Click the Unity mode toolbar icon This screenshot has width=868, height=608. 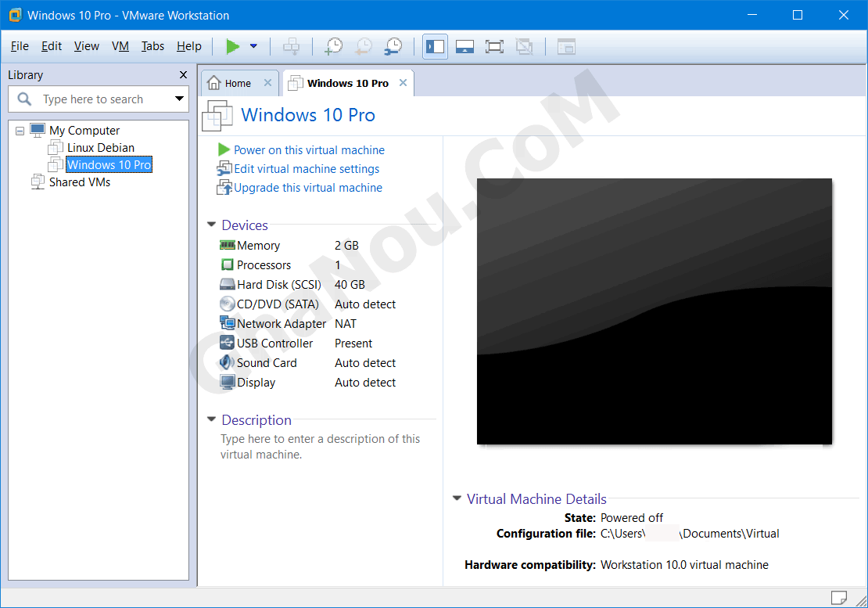click(524, 46)
